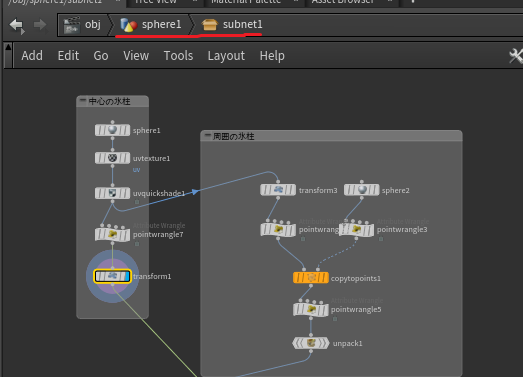Select the sphere2 node

click(362, 190)
